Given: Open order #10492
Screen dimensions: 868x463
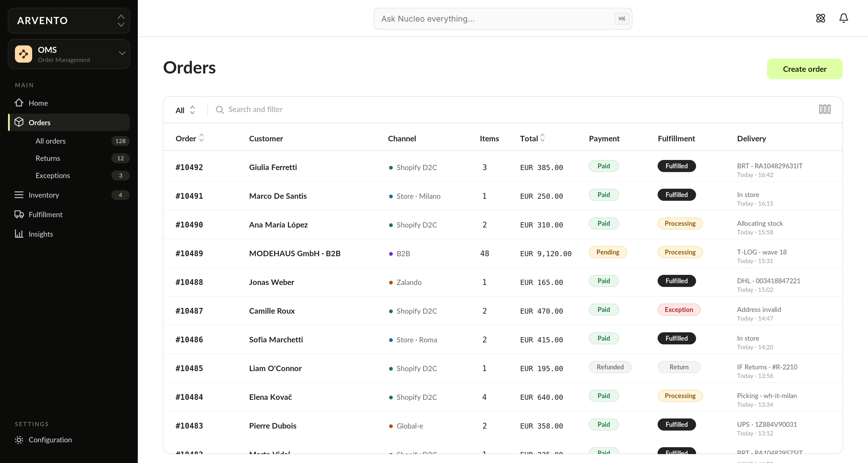Looking at the screenshot, I should [x=189, y=167].
